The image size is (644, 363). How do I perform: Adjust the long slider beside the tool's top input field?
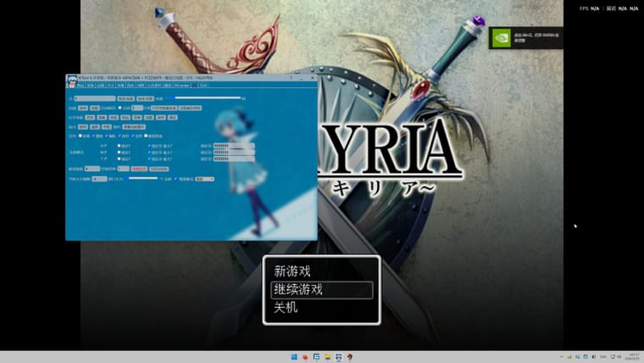click(203, 98)
